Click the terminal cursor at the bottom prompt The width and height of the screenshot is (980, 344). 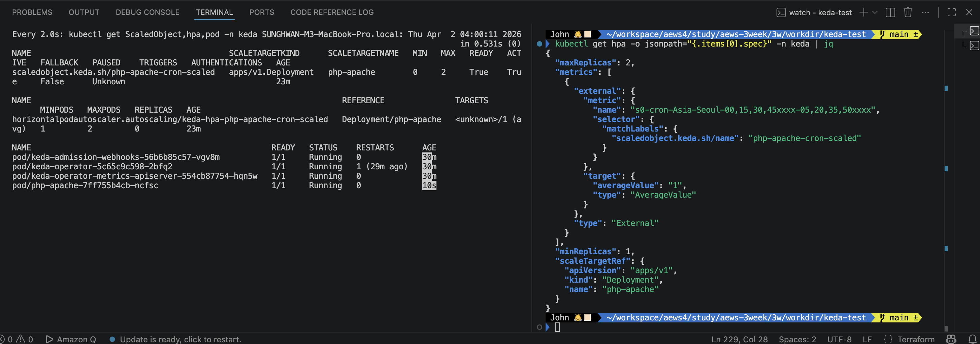tap(557, 327)
